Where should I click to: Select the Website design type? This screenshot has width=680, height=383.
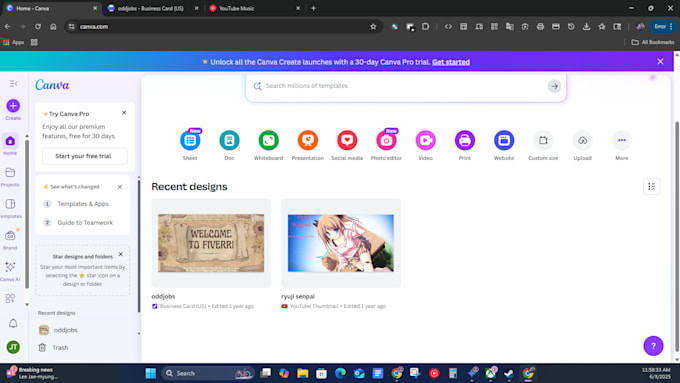tap(504, 141)
